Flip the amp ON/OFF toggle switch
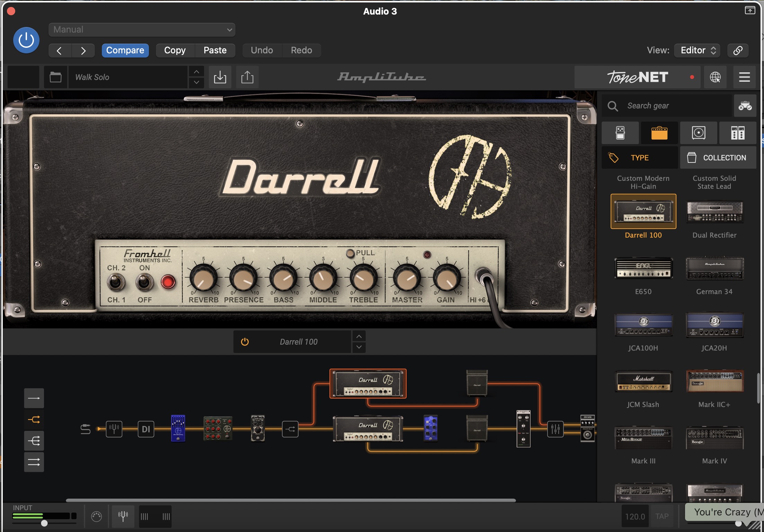The image size is (764, 532). 144,282
